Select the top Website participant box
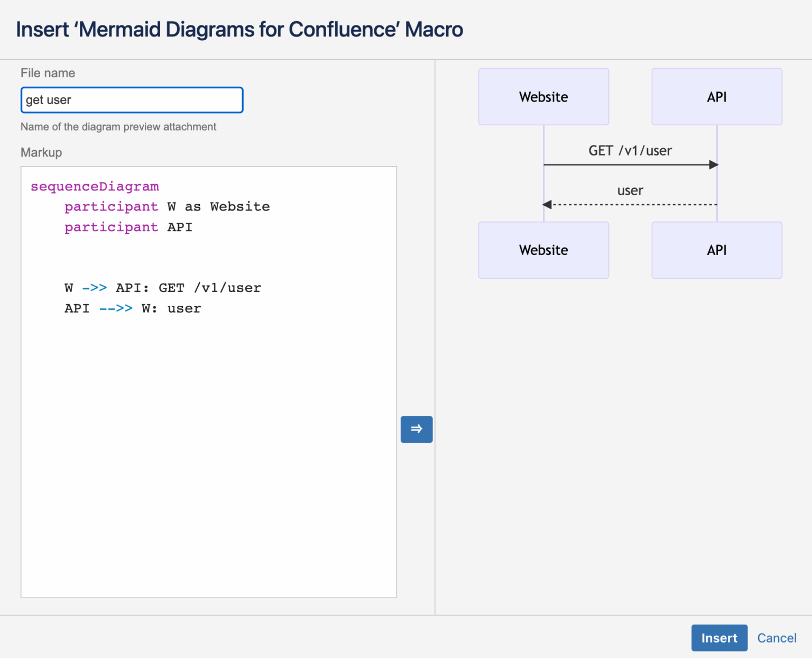 click(543, 97)
